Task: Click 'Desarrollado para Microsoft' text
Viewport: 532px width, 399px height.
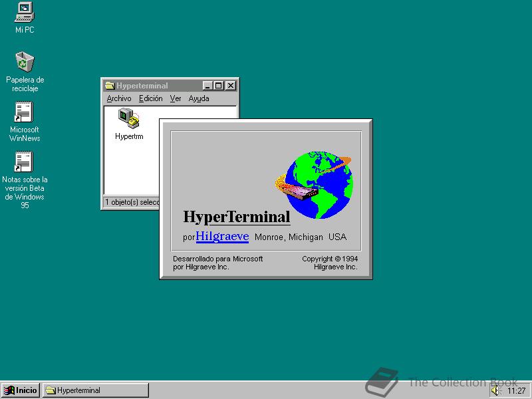Action: point(218,259)
